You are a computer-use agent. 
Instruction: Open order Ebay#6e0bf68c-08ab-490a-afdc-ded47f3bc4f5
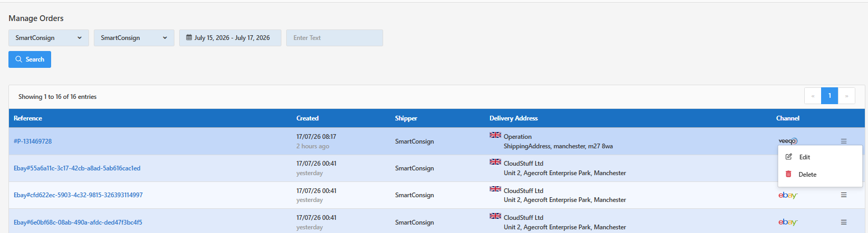coord(78,222)
